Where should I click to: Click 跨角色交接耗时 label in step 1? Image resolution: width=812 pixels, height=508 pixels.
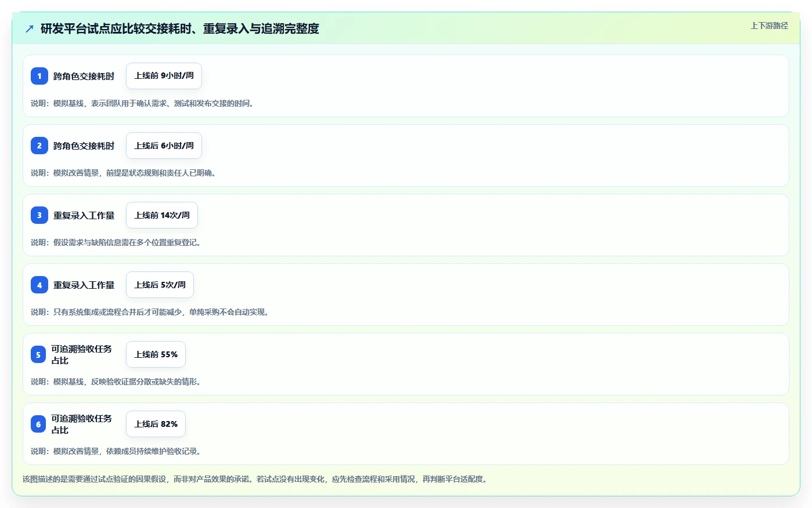(84, 76)
